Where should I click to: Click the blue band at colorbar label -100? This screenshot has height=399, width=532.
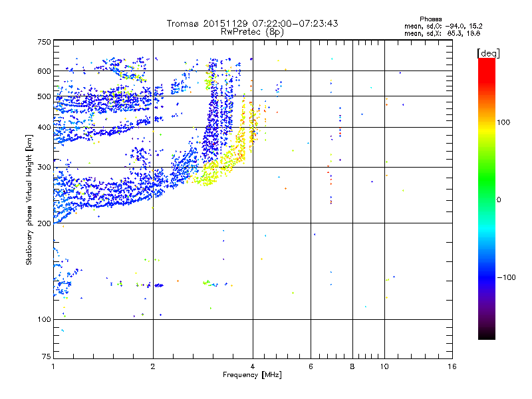click(487, 277)
